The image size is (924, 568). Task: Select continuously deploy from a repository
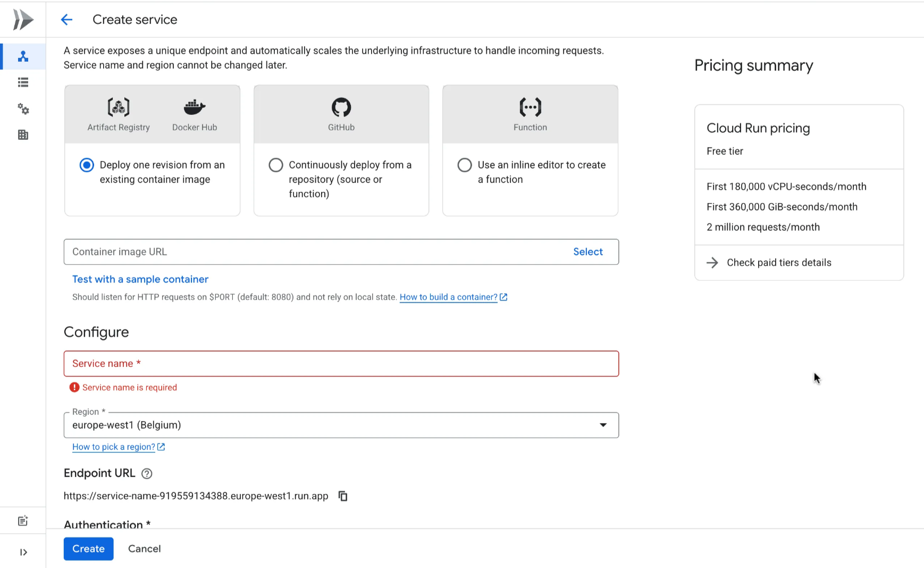276,165
